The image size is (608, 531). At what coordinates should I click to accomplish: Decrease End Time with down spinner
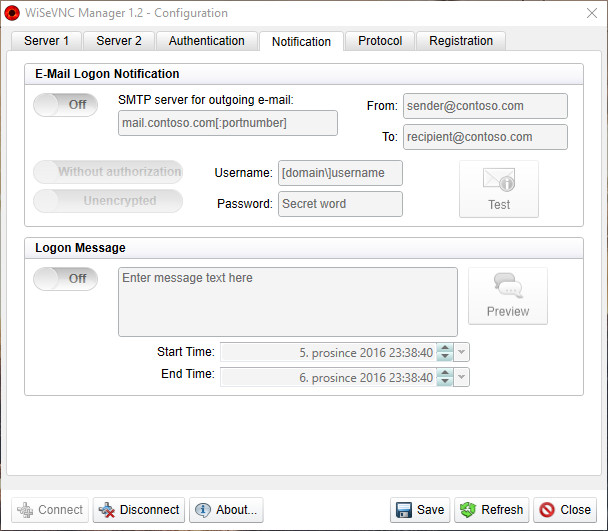445,381
